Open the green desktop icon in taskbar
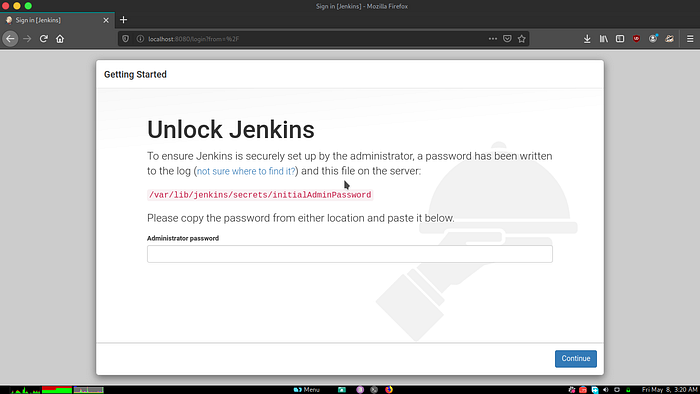Screen dimensions: 700x394 click(342, 390)
